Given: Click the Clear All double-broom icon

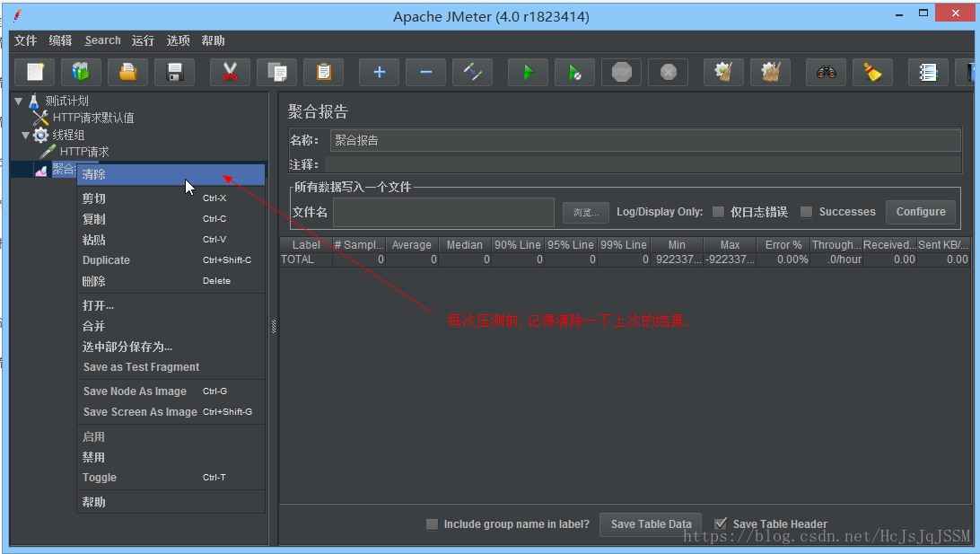Looking at the screenshot, I should pyautogui.click(x=771, y=72).
